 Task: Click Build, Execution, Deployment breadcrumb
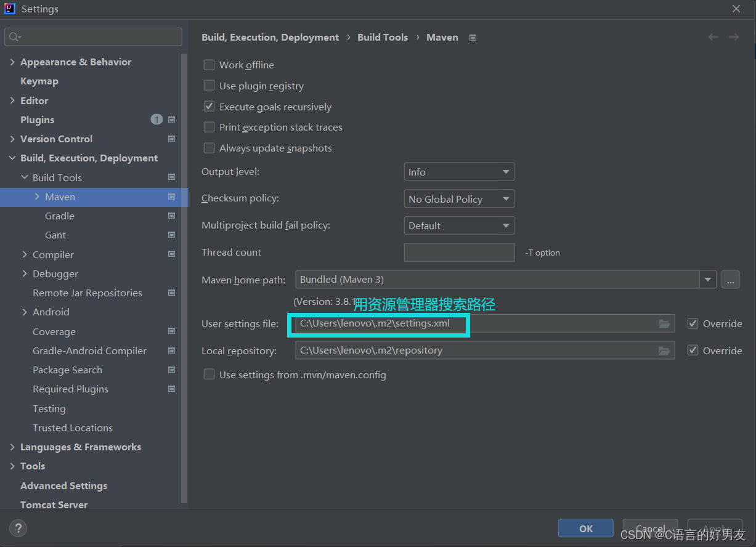(270, 37)
